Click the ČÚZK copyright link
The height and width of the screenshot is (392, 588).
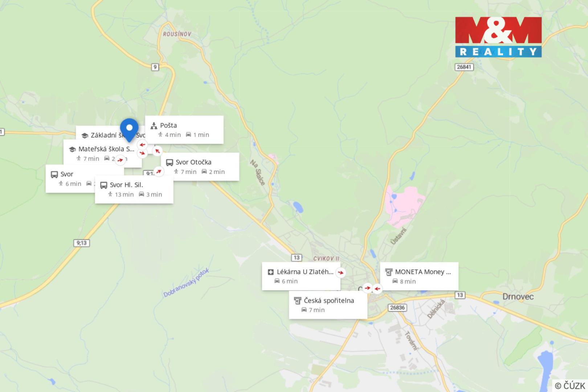click(570, 385)
